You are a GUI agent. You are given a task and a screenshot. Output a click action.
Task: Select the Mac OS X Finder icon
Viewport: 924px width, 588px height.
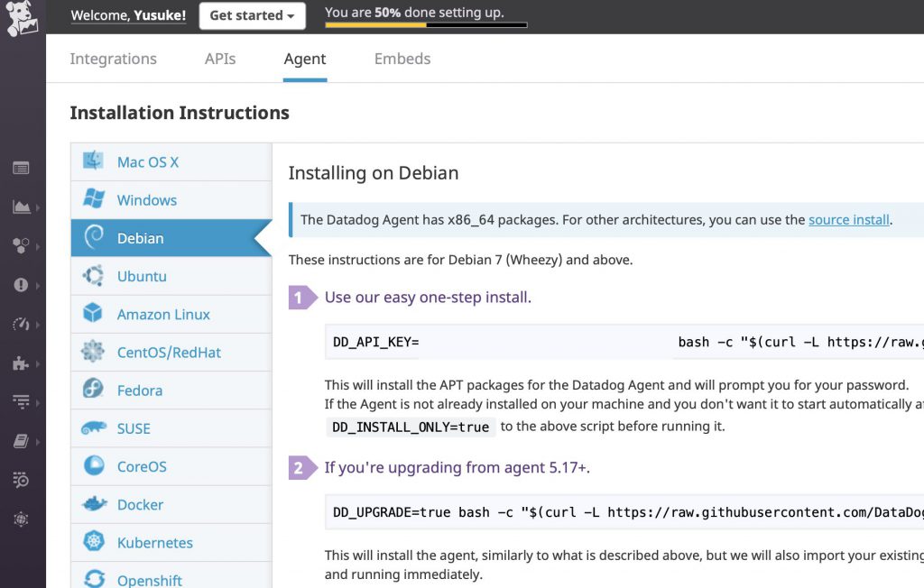tap(93, 161)
